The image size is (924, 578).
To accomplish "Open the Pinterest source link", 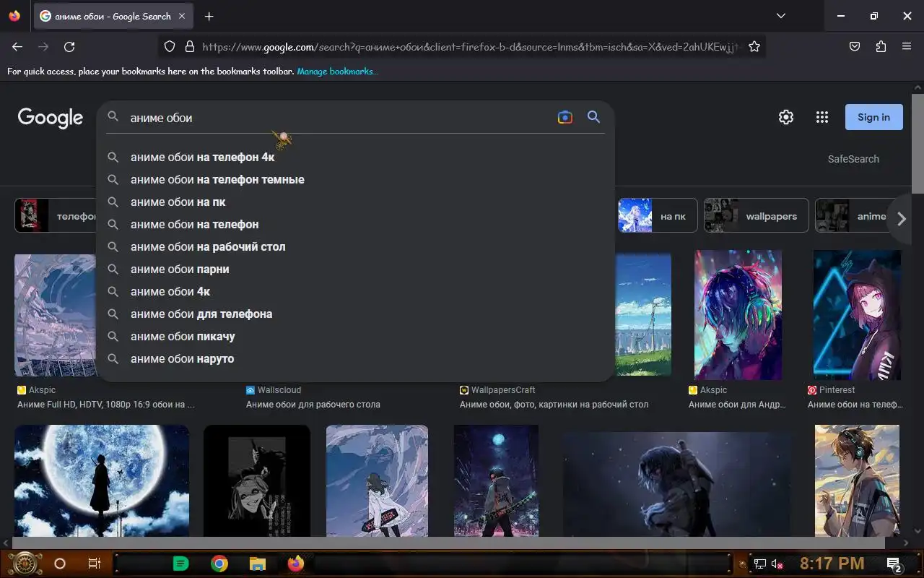I will click(x=832, y=389).
